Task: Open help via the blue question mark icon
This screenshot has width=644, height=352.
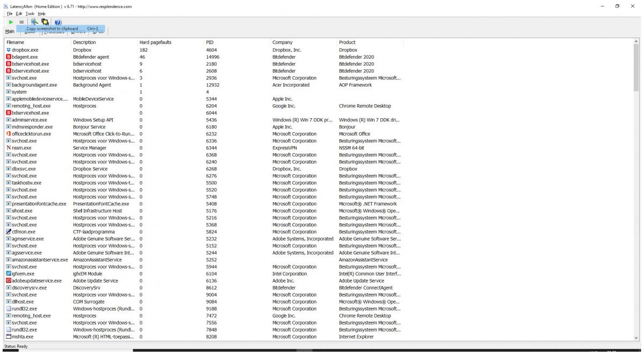Action: pyautogui.click(x=58, y=21)
